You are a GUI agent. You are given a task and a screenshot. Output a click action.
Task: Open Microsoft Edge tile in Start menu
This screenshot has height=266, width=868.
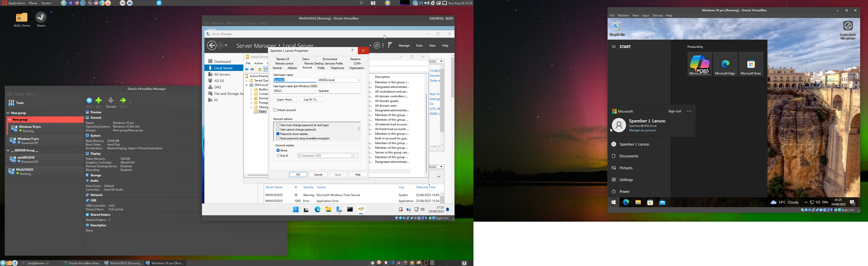[x=725, y=64]
